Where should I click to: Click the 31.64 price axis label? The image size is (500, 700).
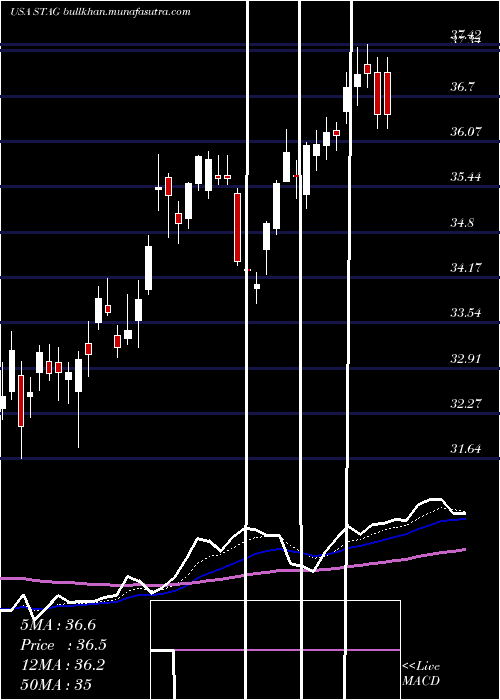point(466,448)
